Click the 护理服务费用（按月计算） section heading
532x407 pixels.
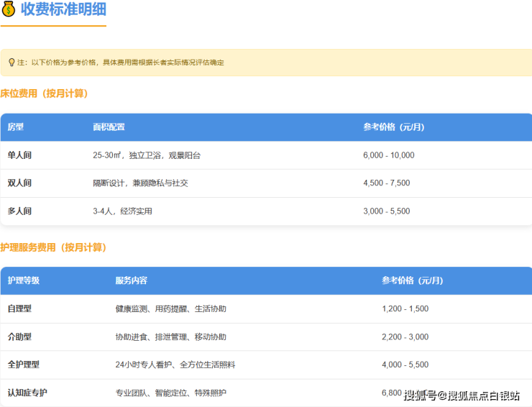[53, 247]
